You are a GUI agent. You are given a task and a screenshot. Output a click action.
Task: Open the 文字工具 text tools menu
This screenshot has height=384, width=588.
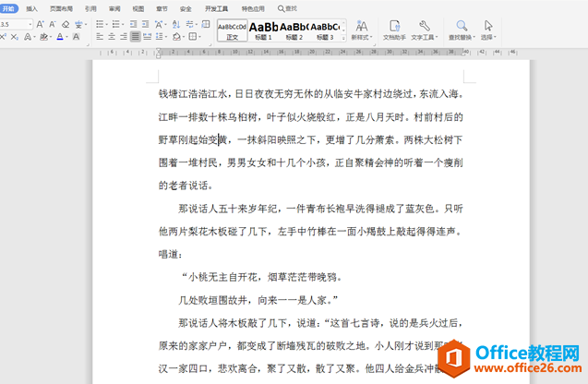[x=424, y=30]
